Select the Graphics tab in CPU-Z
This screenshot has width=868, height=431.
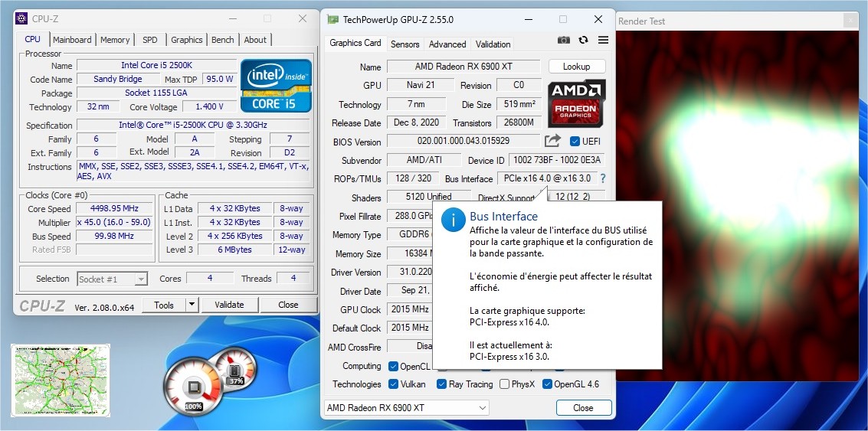click(x=187, y=40)
